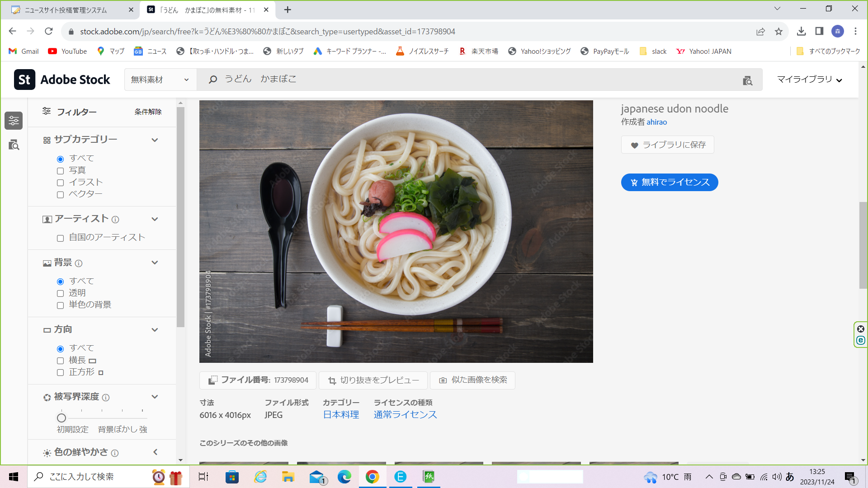Open 通常ライセンス link
The height and width of the screenshot is (488, 868).
(x=405, y=415)
